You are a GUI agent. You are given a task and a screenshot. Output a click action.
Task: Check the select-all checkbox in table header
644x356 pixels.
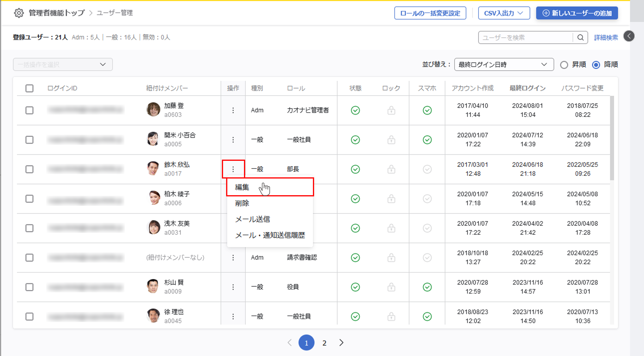(x=30, y=88)
